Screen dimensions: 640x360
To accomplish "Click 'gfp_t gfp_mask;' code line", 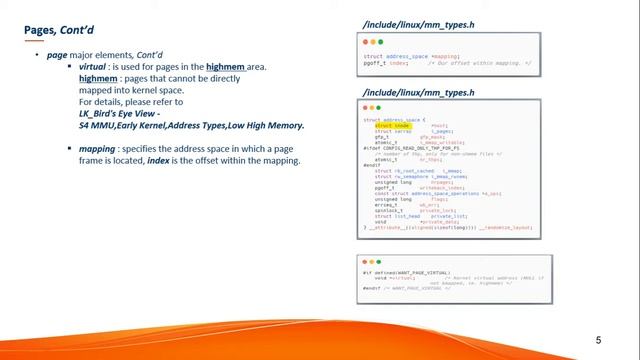I will 409,137.
